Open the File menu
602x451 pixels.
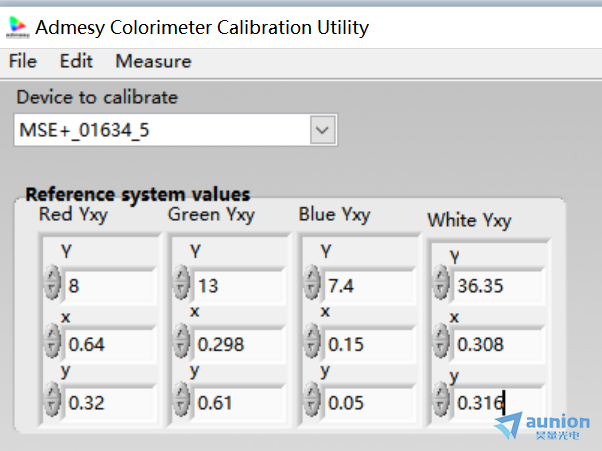[23, 61]
